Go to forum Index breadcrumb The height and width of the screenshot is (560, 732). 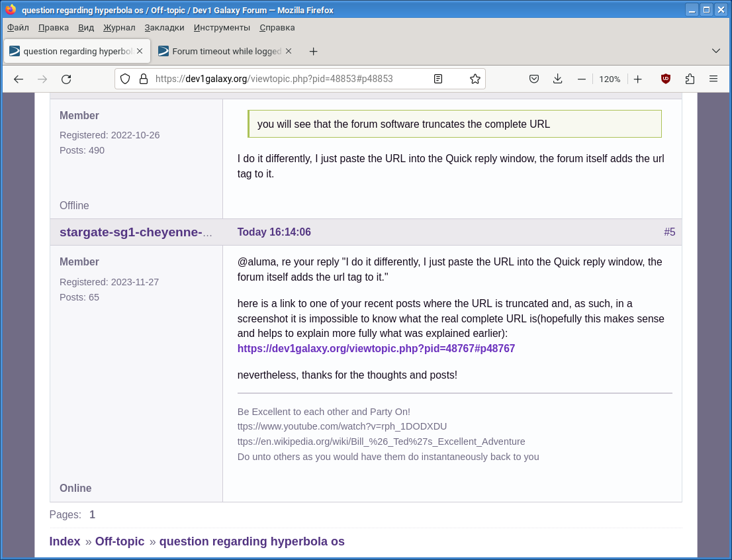pyautogui.click(x=65, y=541)
